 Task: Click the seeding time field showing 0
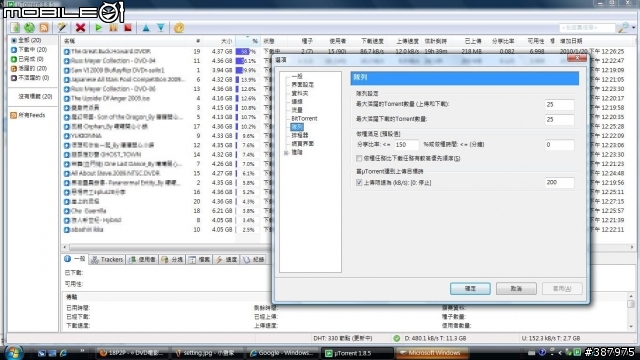click(559, 145)
